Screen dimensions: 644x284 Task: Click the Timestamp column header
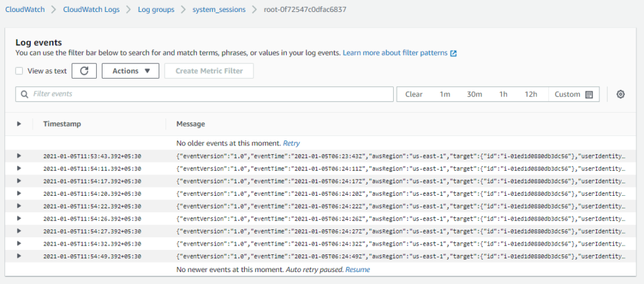click(x=62, y=123)
